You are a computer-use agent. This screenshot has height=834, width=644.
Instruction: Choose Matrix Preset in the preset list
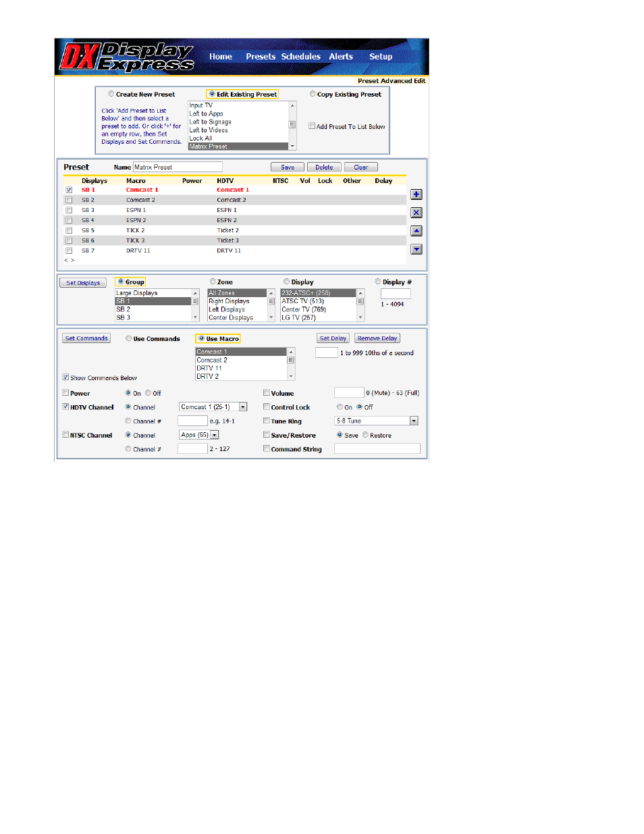(238, 147)
